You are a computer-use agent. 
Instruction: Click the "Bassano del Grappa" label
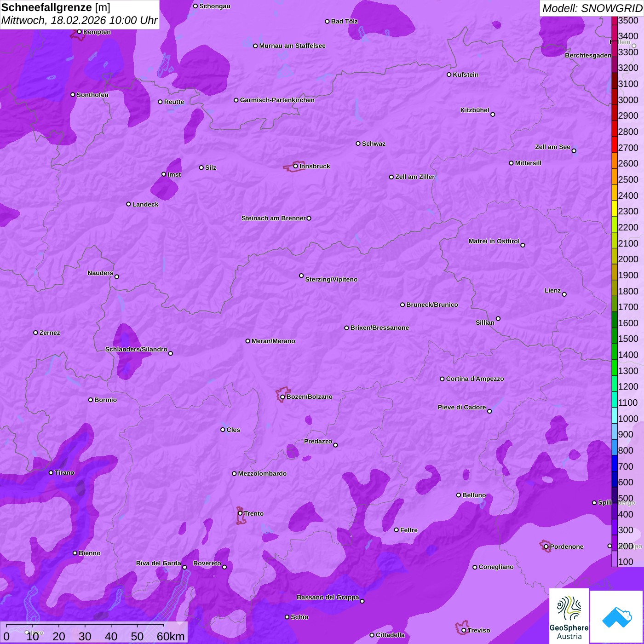click(x=328, y=597)
